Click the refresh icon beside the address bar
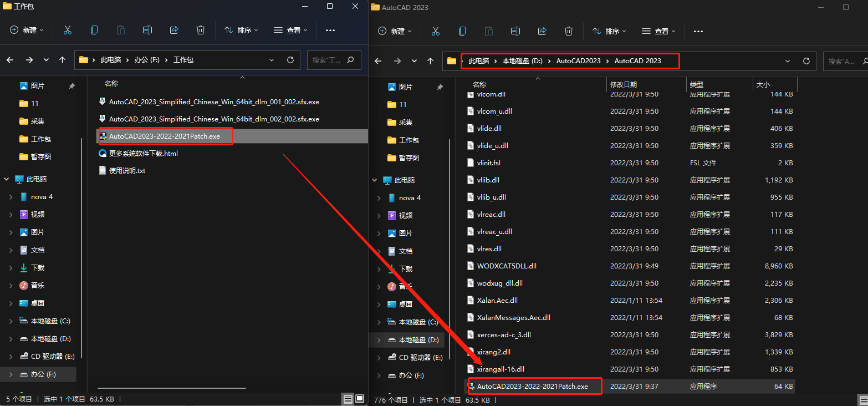The width and height of the screenshot is (868, 406). click(290, 59)
